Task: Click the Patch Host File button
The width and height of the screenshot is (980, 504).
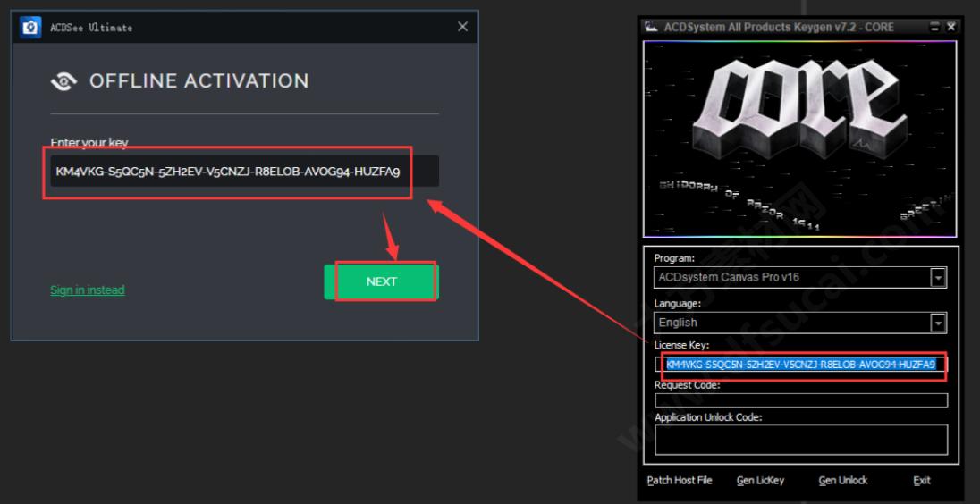Action: tap(680, 480)
